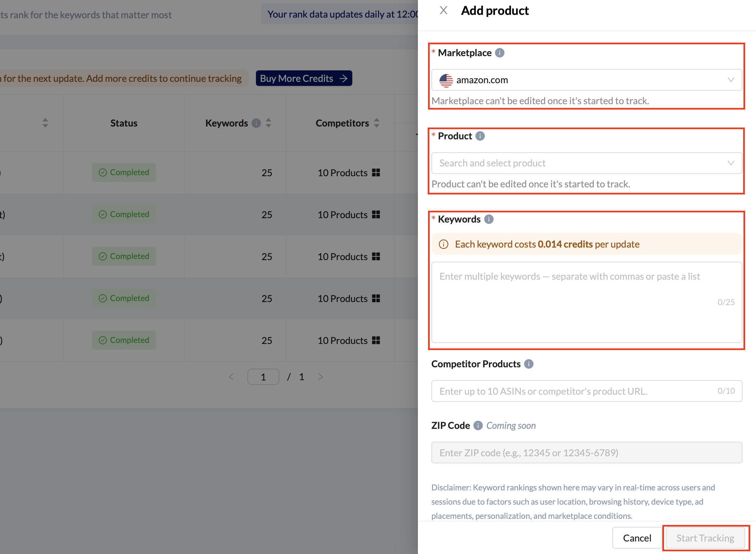Image resolution: width=756 pixels, height=554 pixels.
Task: Expand the Search and select product dropdown
Action: [587, 163]
